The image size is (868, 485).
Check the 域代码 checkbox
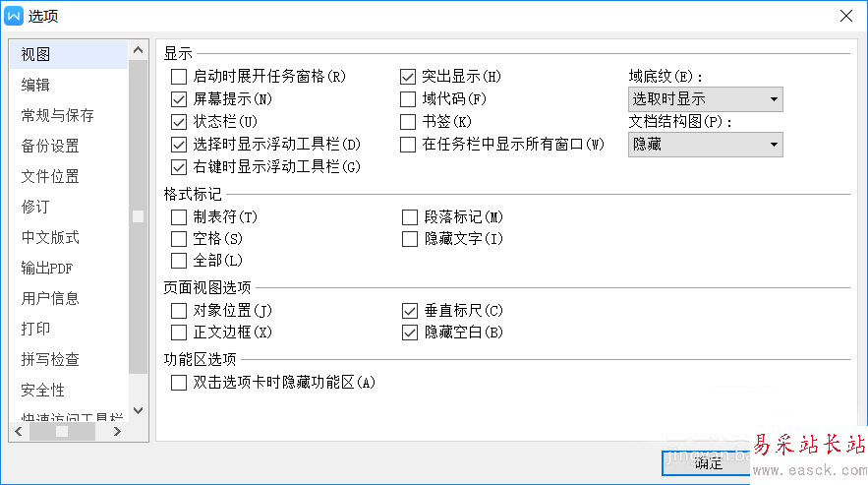[x=408, y=99]
